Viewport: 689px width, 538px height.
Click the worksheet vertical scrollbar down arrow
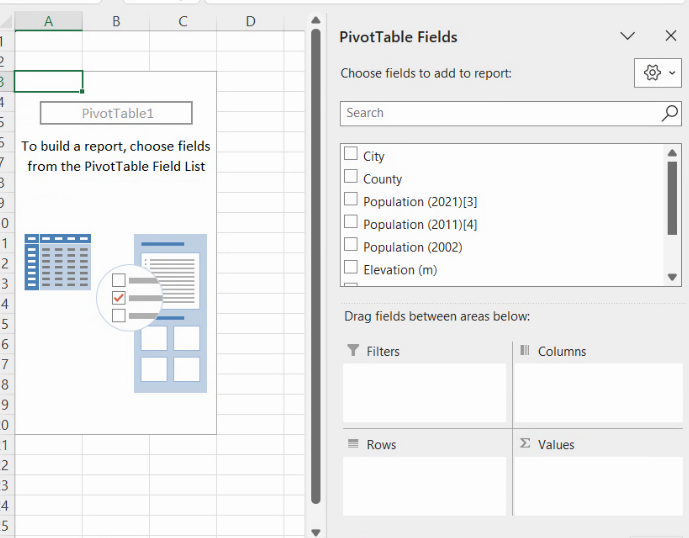[x=316, y=531]
